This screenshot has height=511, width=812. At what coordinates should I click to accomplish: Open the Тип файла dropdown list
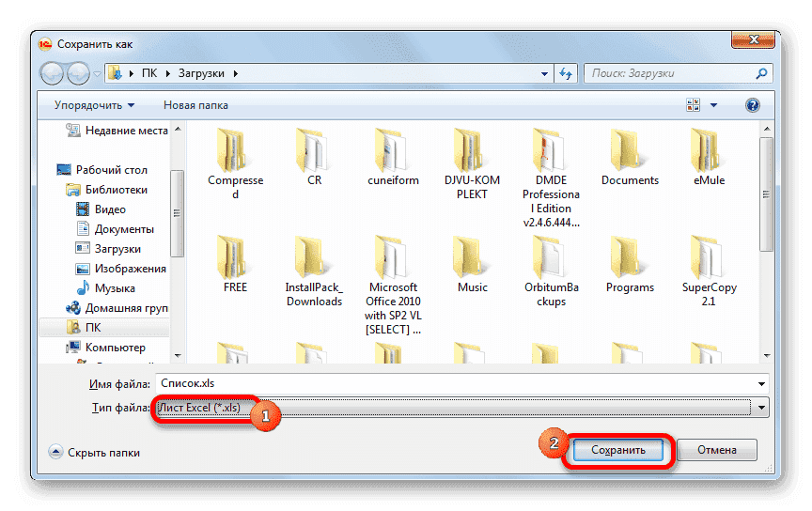pyautogui.click(x=761, y=408)
